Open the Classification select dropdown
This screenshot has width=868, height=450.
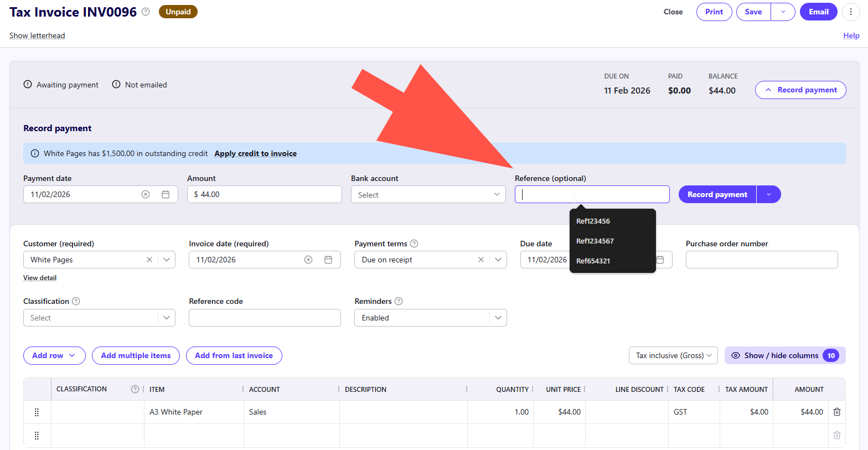(99, 318)
